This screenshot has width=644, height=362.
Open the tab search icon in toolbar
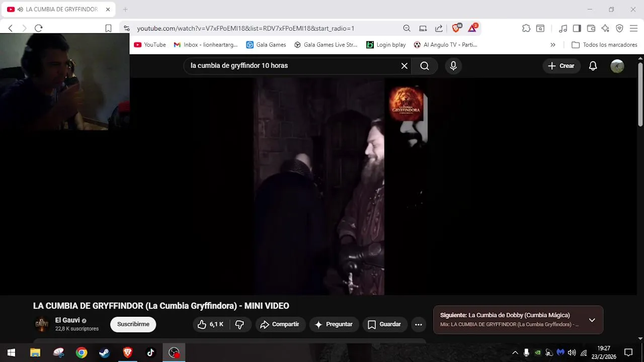(540, 29)
